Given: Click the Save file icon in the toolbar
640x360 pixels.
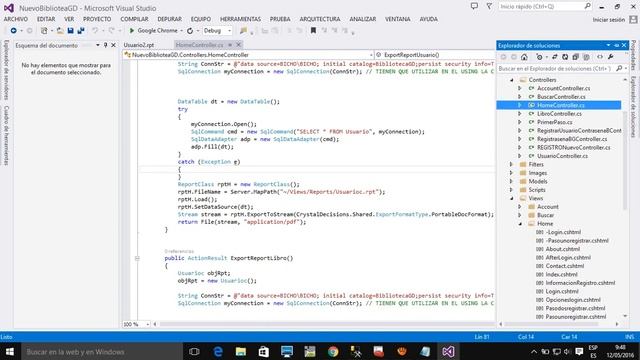Looking at the screenshot, I should coord(71,31).
